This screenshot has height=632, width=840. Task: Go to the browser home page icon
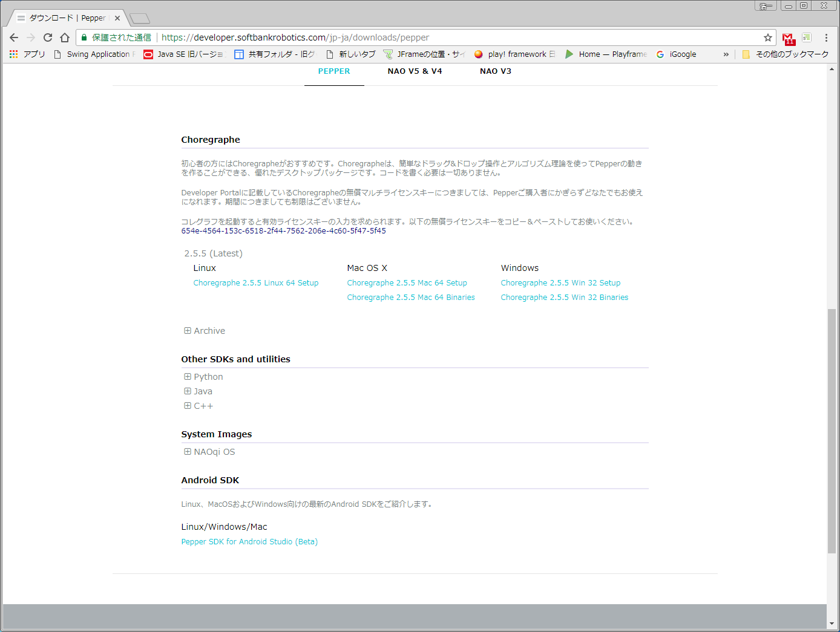tap(65, 37)
